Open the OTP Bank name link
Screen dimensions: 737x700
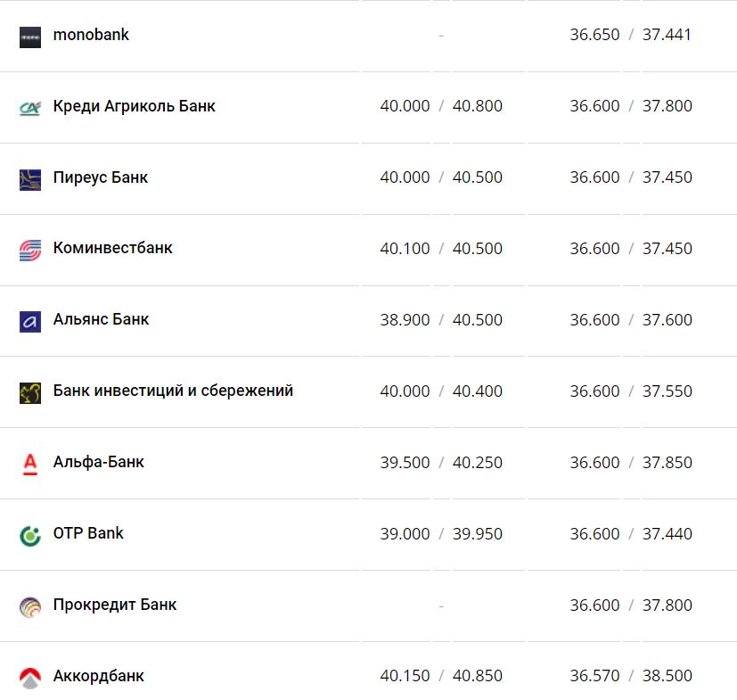click(88, 533)
